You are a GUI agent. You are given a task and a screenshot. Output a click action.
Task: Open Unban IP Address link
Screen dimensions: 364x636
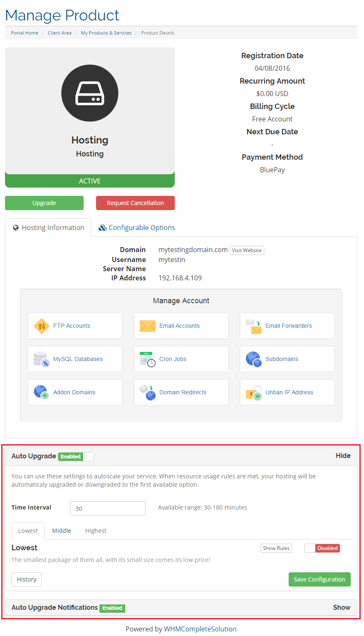click(289, 393)
